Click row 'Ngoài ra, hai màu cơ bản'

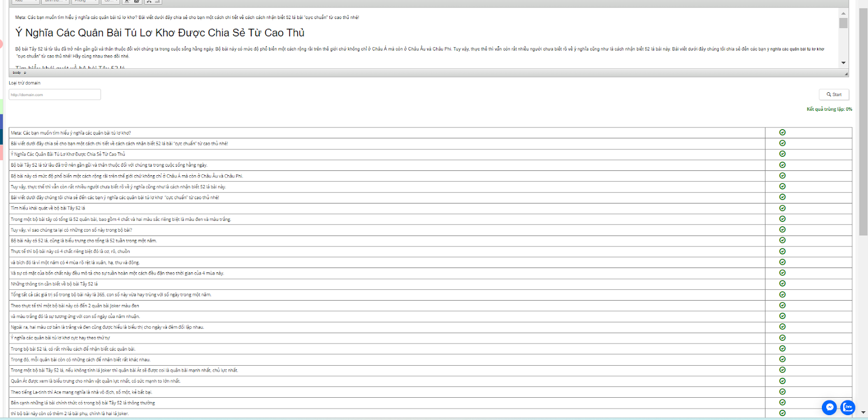click(107, 327)
